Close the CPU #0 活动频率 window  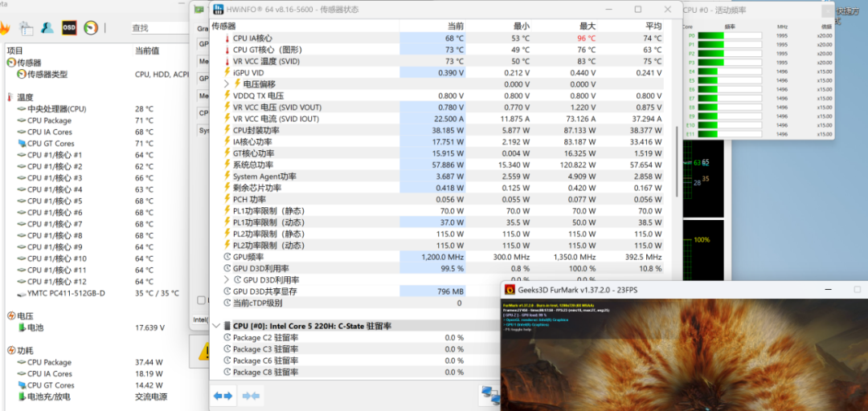pos(827,10)
